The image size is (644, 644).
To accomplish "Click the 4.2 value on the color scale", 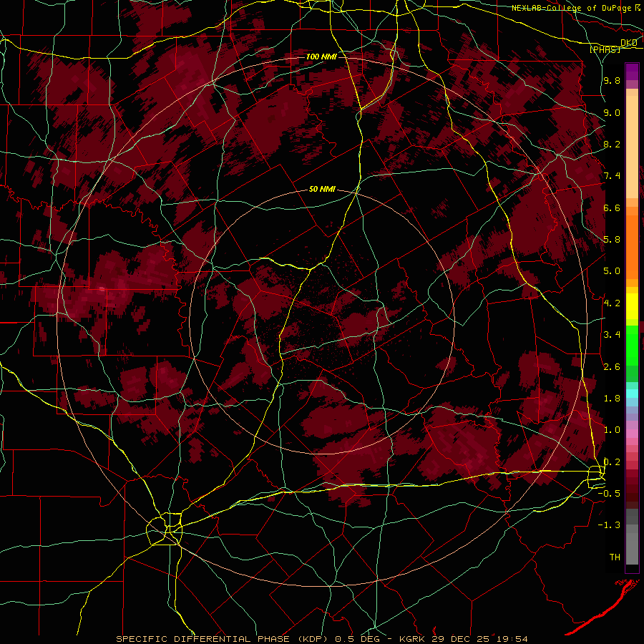I will pos(612,303).
